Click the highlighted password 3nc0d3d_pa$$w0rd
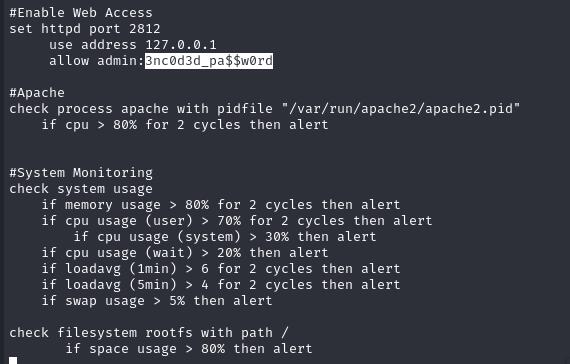 tap(209, 61)
